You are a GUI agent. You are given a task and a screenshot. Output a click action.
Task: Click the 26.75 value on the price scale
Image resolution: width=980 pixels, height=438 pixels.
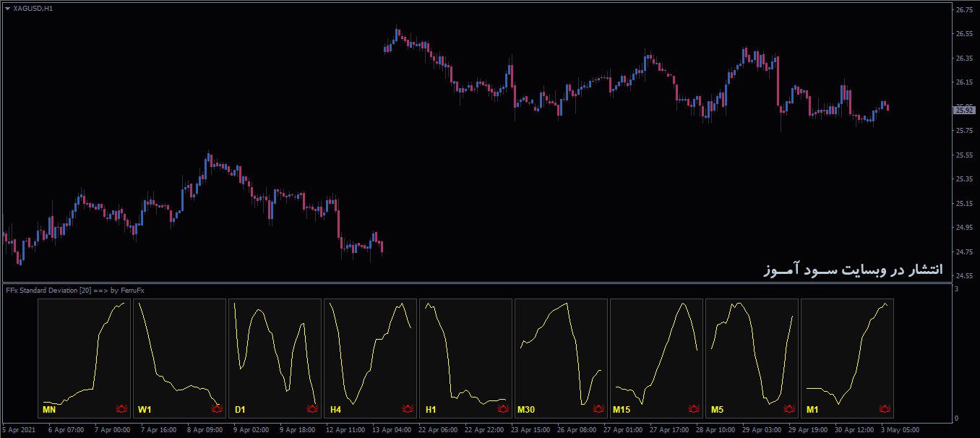tap(966, 10)
